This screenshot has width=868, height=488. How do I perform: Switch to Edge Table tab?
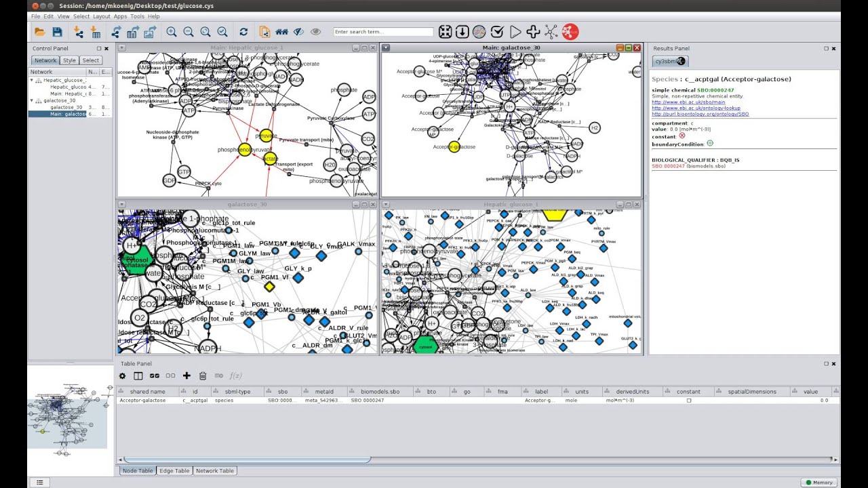(x=174, y=470)
